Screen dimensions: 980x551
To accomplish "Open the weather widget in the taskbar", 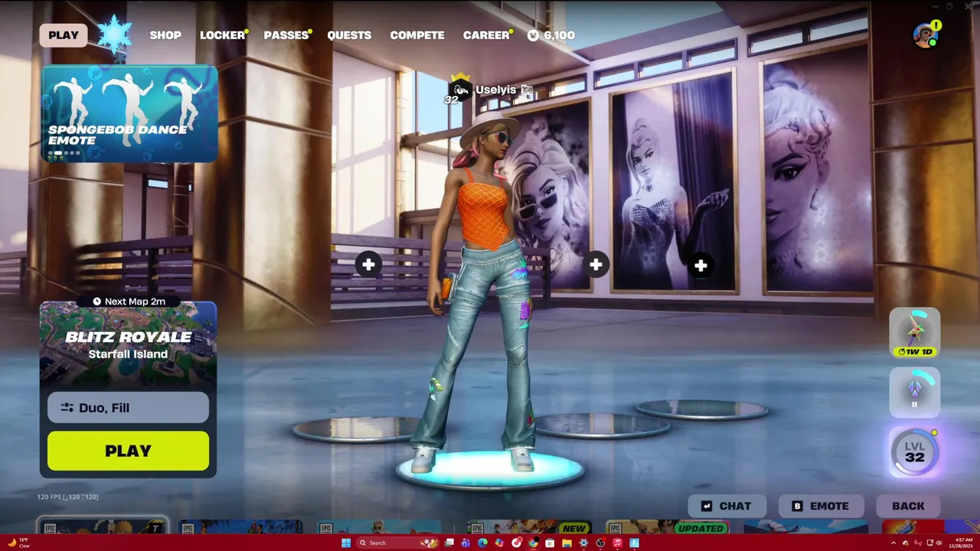I will (x=18, y=543).
